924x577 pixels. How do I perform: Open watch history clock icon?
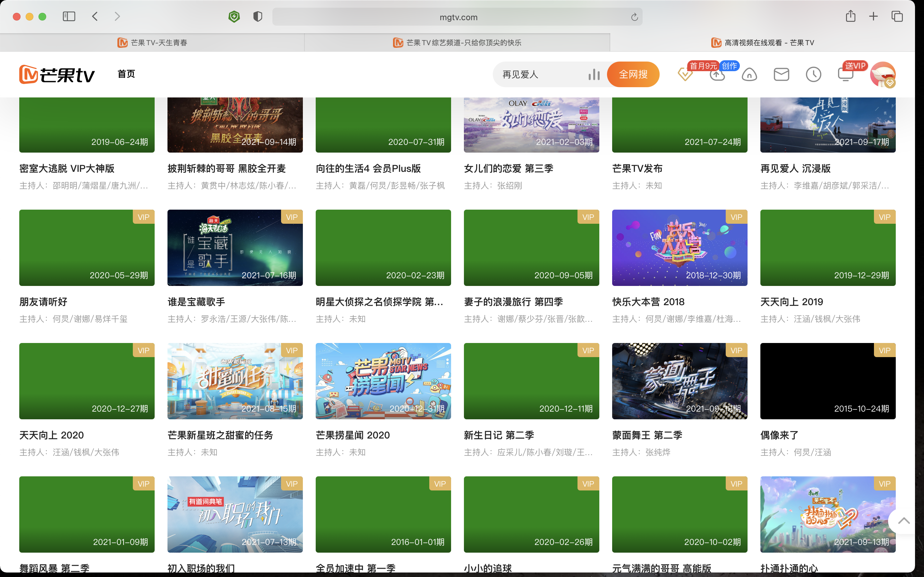[x=813, y=74]
